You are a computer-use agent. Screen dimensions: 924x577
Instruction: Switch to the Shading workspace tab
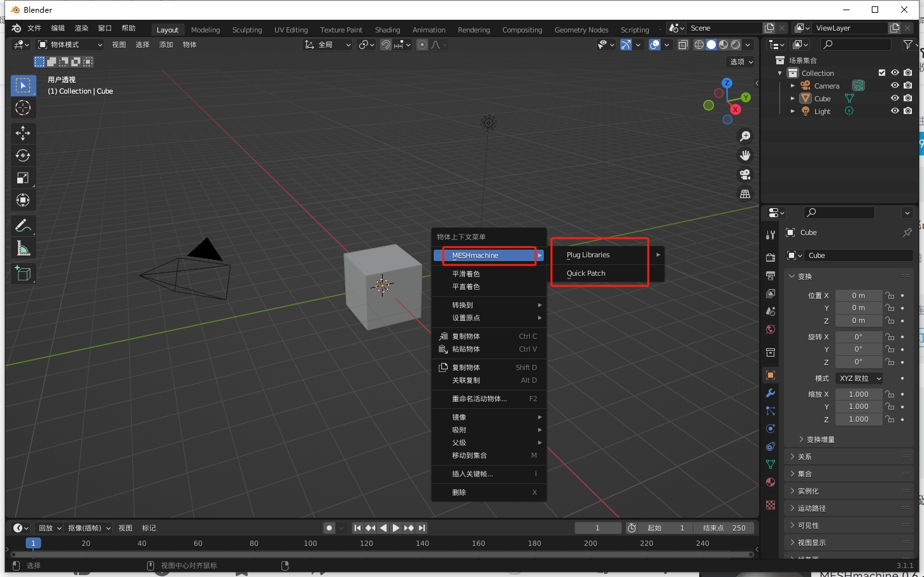pos(387,30)
